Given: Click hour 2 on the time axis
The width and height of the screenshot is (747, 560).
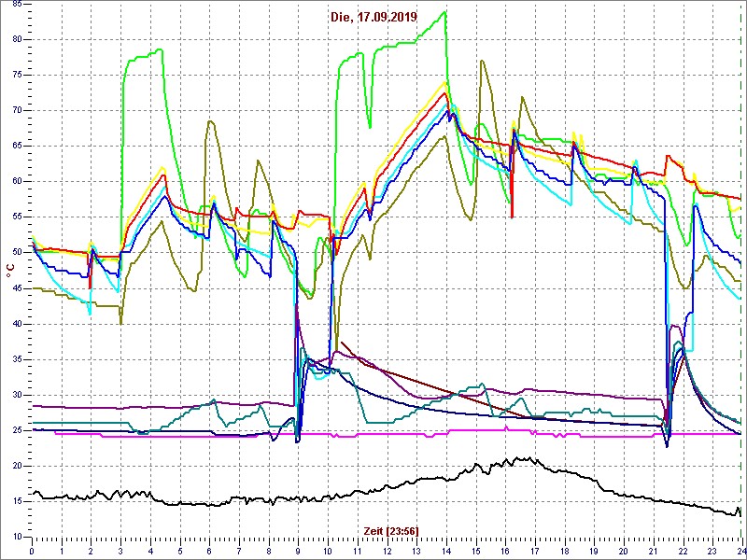Looking at the screenshot, I should (x=91, y=552).
